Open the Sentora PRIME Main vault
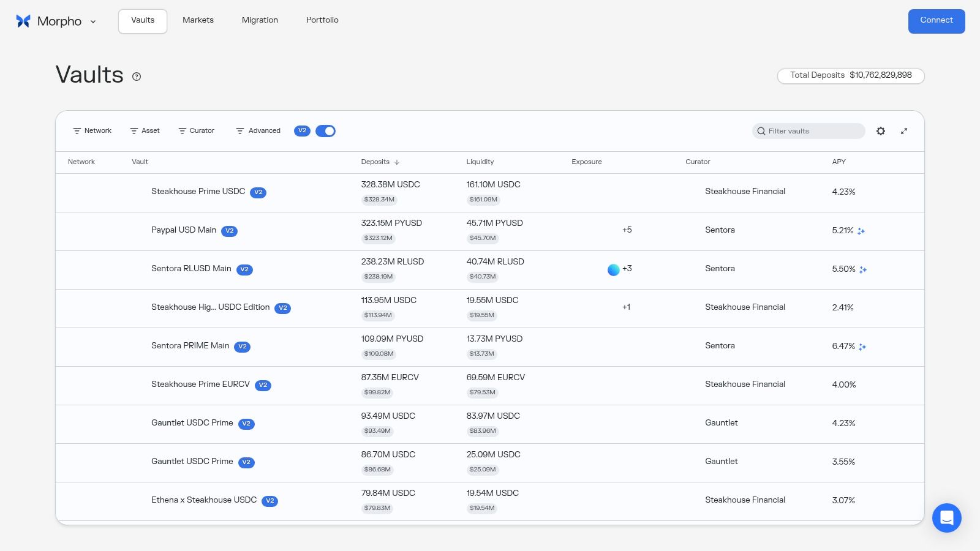Screen dimensions: 980x551 [x=190, y=346]
